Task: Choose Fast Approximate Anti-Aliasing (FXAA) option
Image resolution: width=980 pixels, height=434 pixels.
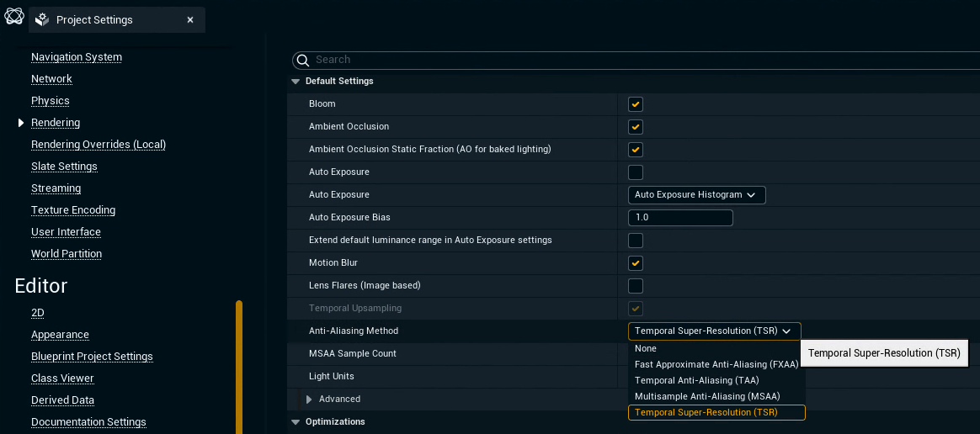Action: [716, 364]
